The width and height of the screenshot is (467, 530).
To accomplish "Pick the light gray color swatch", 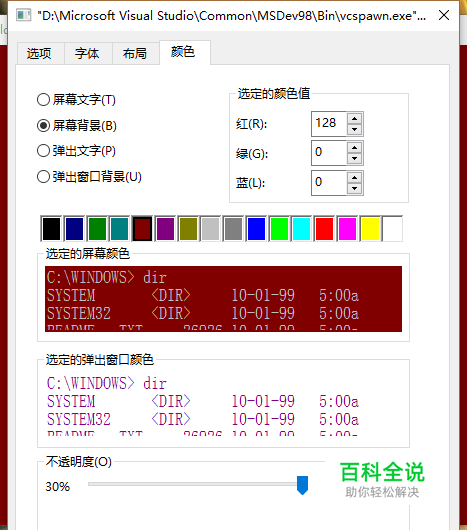I will click(211, 229).
